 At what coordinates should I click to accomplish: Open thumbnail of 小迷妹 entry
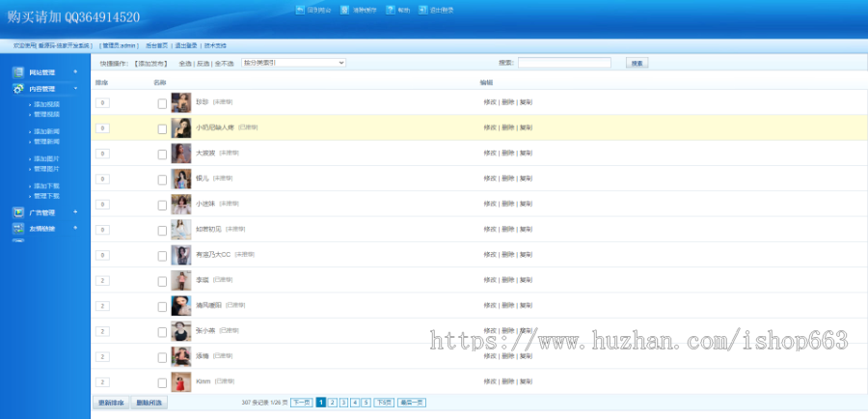click(181, 204)
